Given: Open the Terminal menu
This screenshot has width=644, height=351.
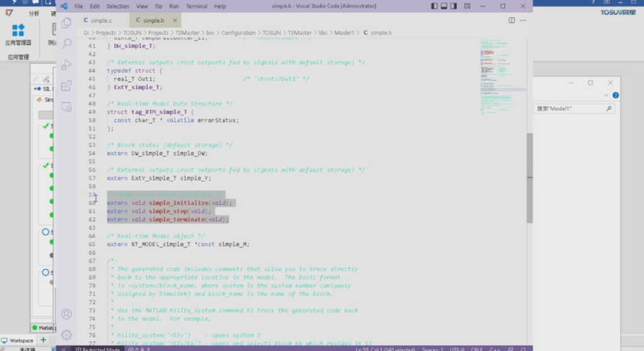Looking at the screenshot, I should pyautogui.click(x=196, y=6).
